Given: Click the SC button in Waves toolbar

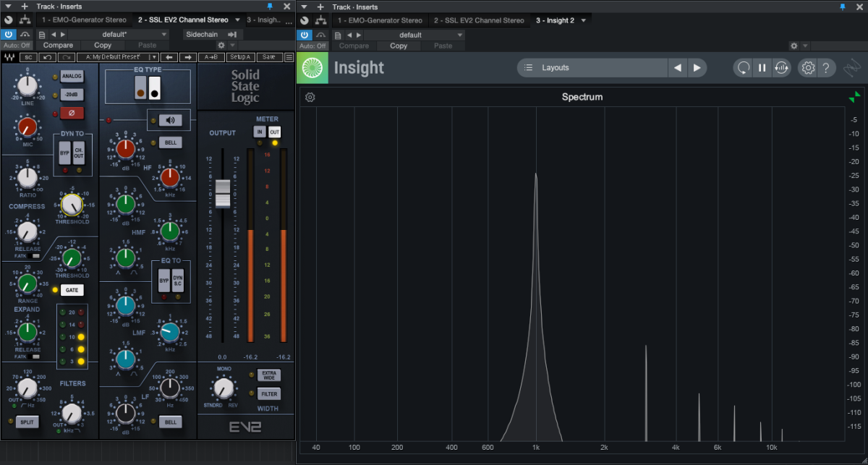Looking at the screenshot, I should (x=28, y=57).
